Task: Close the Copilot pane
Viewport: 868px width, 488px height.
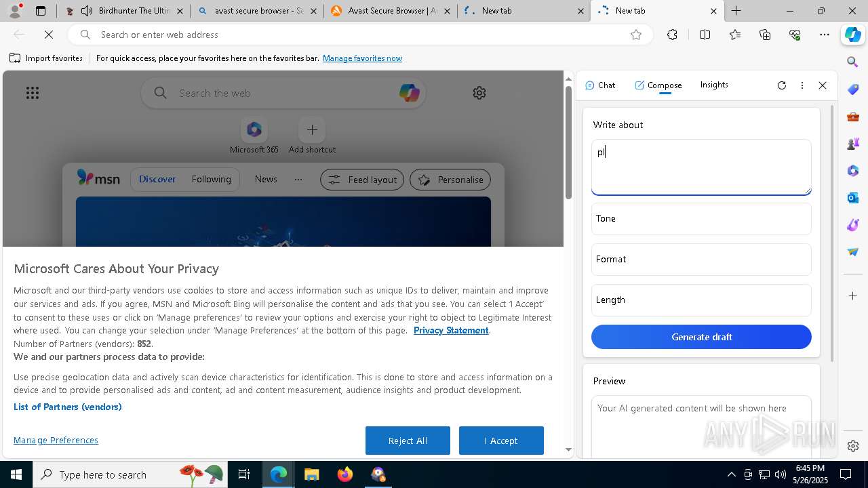Action: 823,85
